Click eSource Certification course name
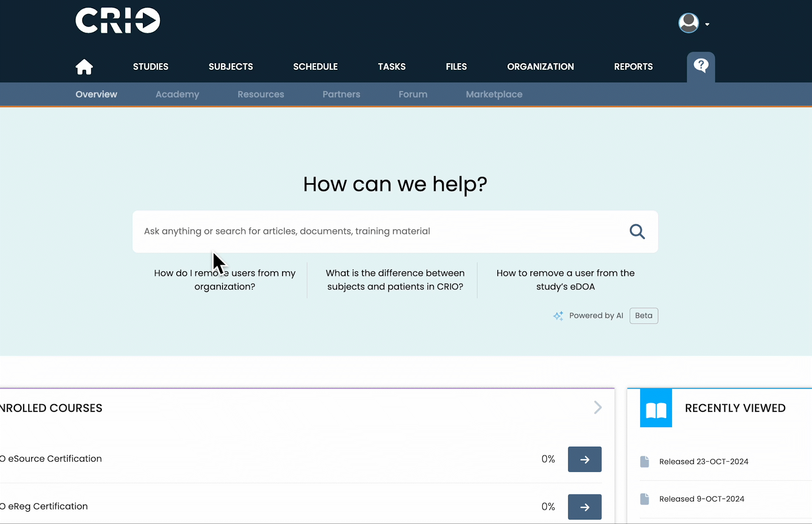 pyautogui.click(x=51, y=459)
